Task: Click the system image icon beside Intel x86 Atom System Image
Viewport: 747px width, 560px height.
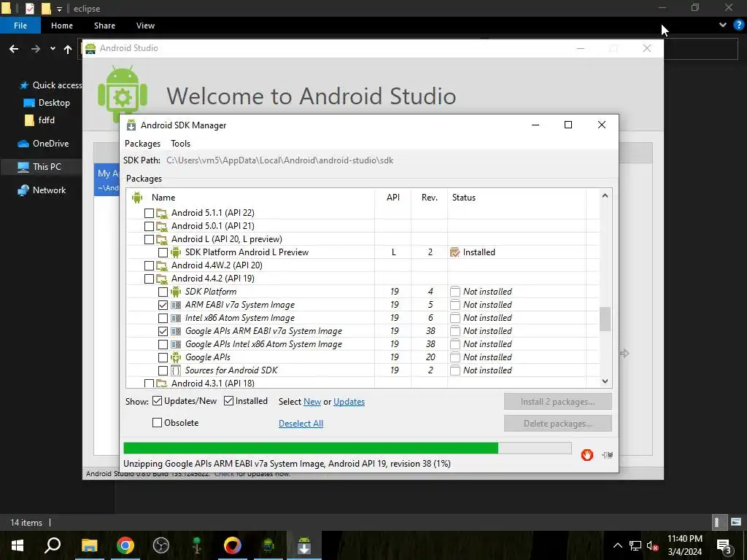Action: click(176, 318)
